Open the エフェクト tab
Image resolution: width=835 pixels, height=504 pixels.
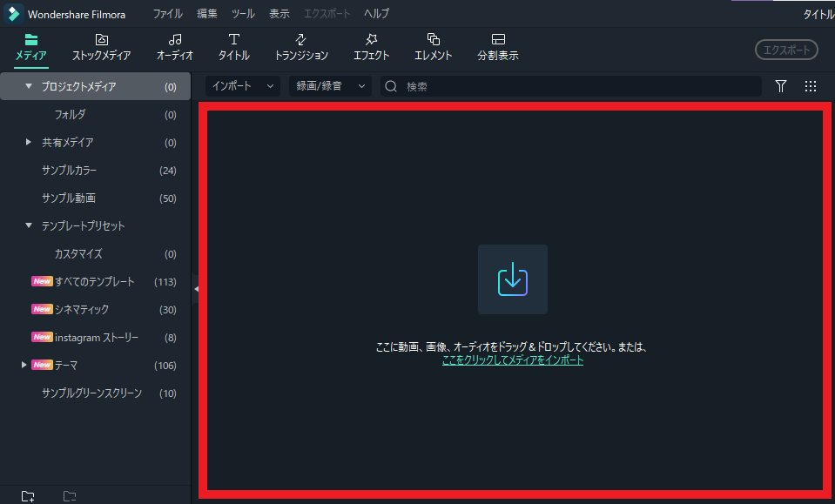(x=371, y=48)
